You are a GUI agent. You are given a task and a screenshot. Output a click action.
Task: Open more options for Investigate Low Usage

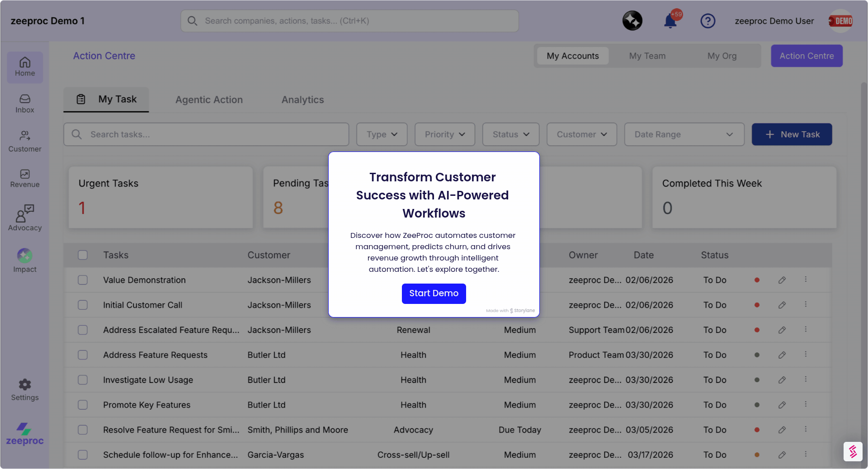click(806, 379)
